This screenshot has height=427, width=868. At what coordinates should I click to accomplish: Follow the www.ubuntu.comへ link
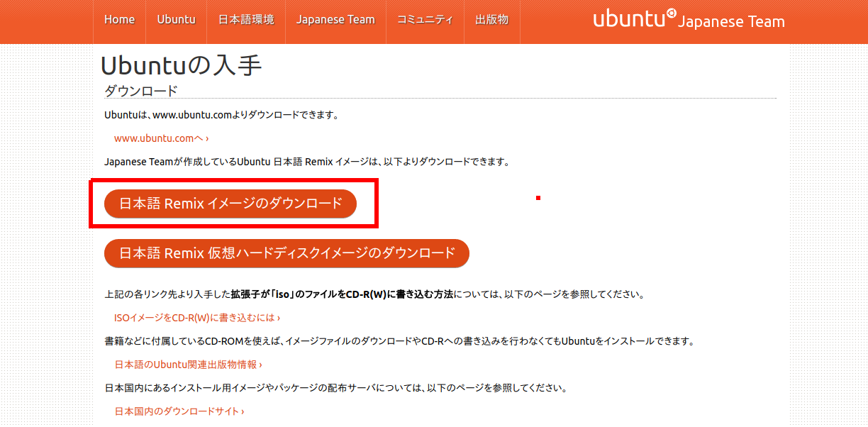161,138
